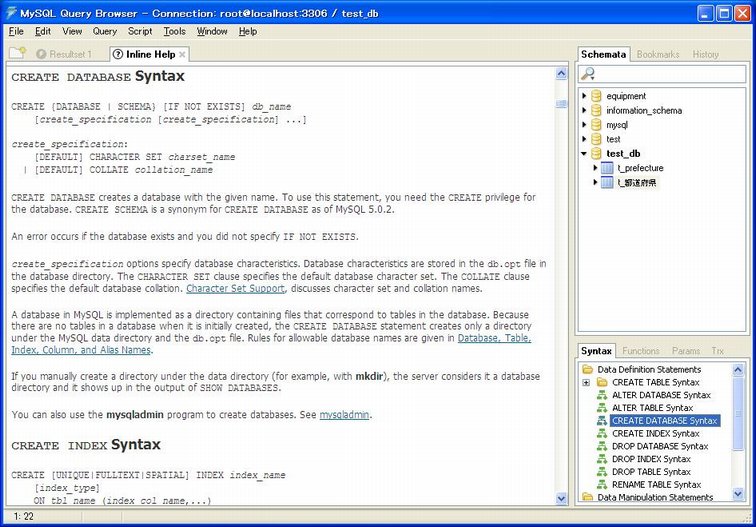Expand the test schema node

pyautogui.click(x=584, y=139)
